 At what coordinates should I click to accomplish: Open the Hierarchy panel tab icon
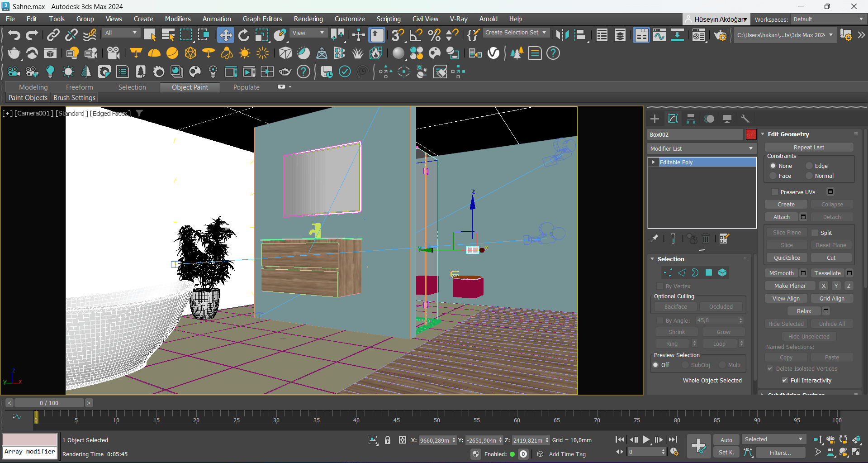691,119
